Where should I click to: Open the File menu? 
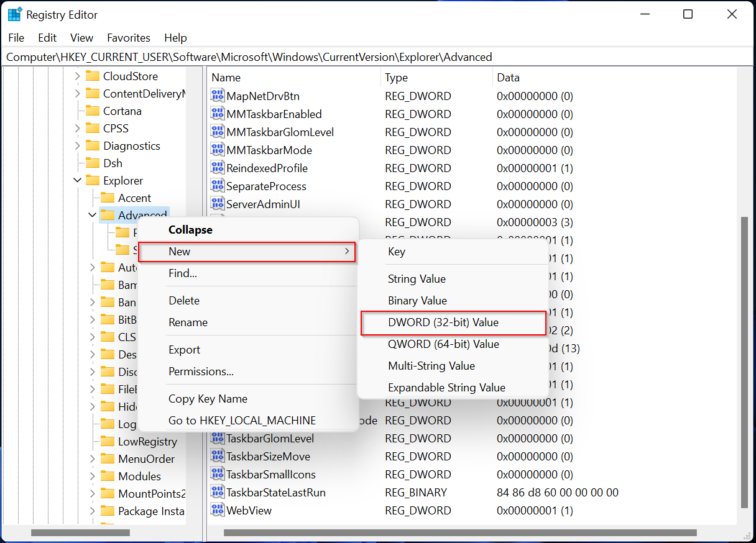pyautogui.click(x=16, y=38)
